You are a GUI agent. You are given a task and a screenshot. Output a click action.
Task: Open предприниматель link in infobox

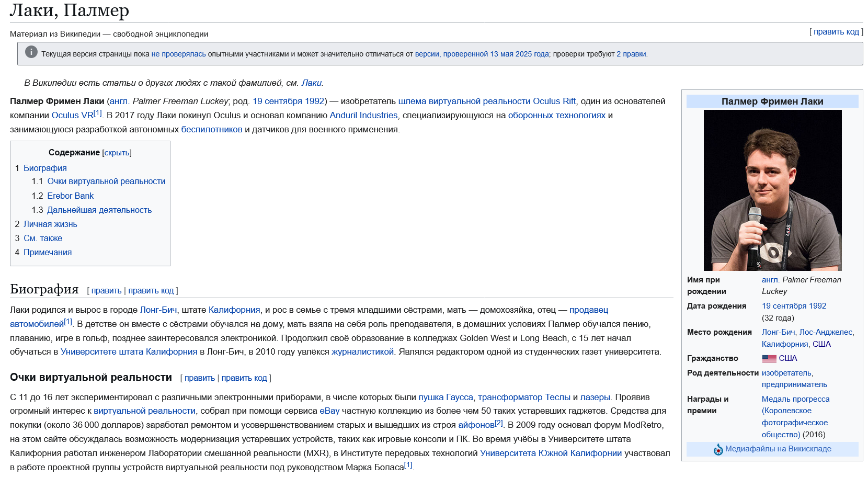click(x=794, y=384)
